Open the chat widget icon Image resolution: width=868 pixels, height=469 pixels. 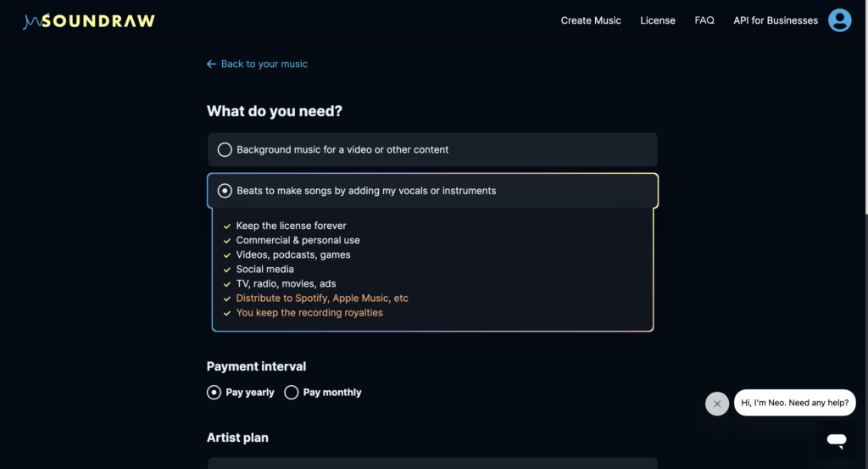point(837,439)
